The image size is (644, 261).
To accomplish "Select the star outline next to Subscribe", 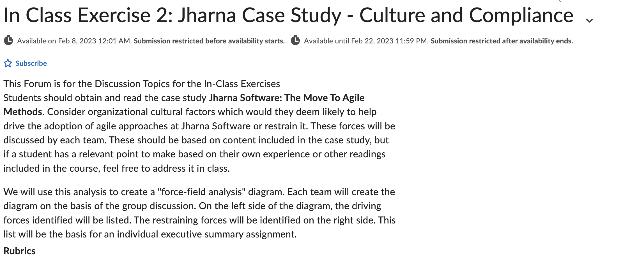I will pos(8,63).
